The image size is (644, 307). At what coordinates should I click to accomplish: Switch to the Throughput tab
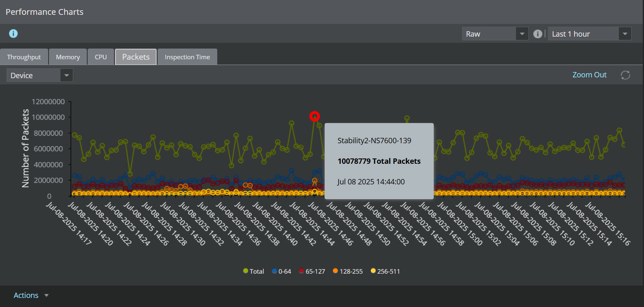coord(24,57)
